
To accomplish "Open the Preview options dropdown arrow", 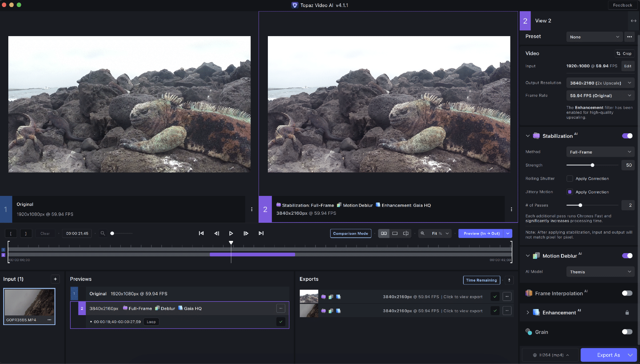I will [x=508, y=233].
